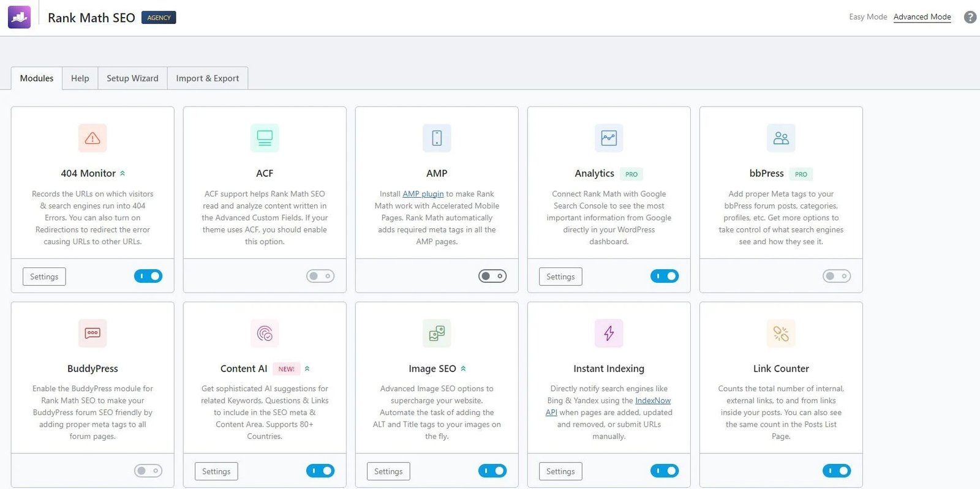Enable the ACF module toggle
Viewport: 980px width, 489px height.
coord(320,276)
